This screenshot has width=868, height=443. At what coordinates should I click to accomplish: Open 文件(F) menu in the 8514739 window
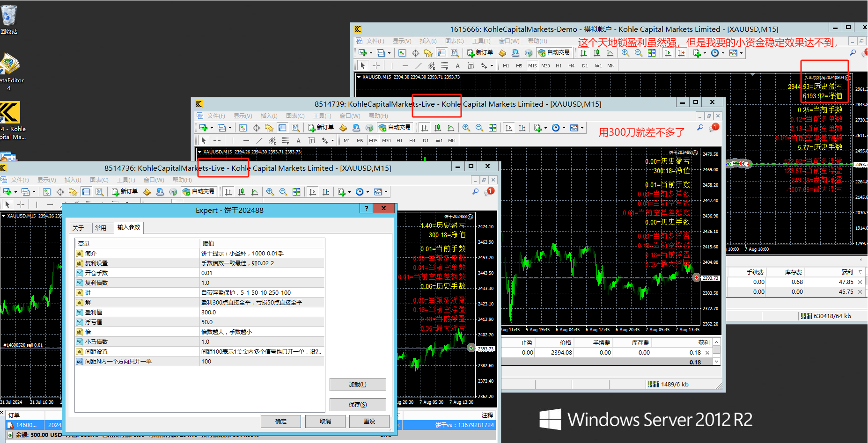216,116
